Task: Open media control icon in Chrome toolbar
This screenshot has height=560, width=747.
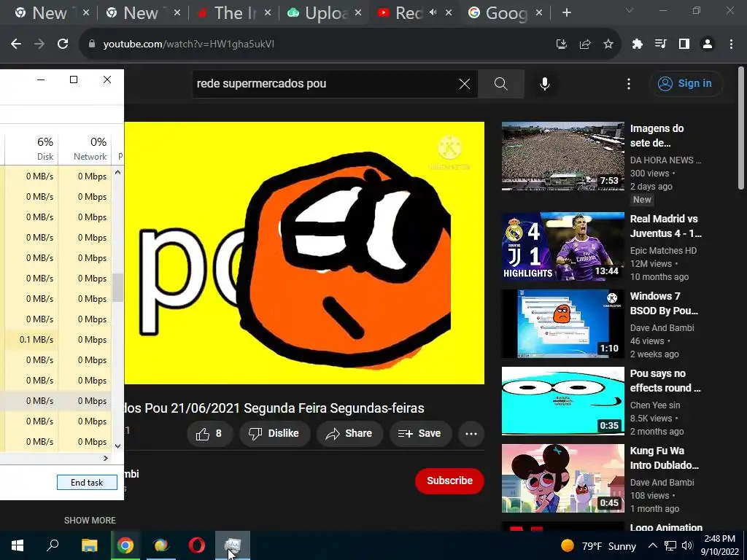Action: click(x=661, y=44)
